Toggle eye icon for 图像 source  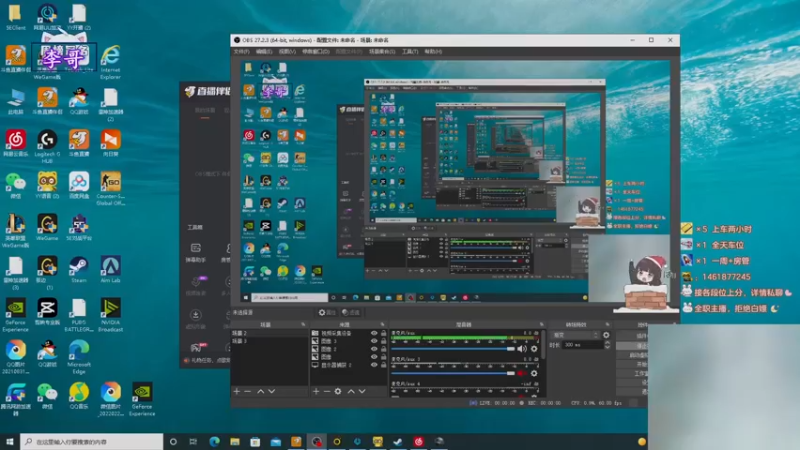click(x=374, y=357)
